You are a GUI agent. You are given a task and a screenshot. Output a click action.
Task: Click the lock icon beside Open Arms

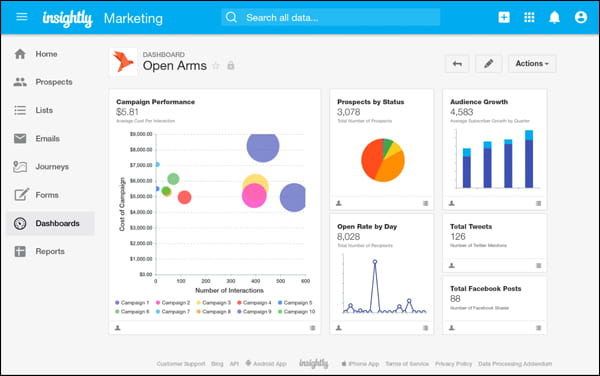pos(231,65)
